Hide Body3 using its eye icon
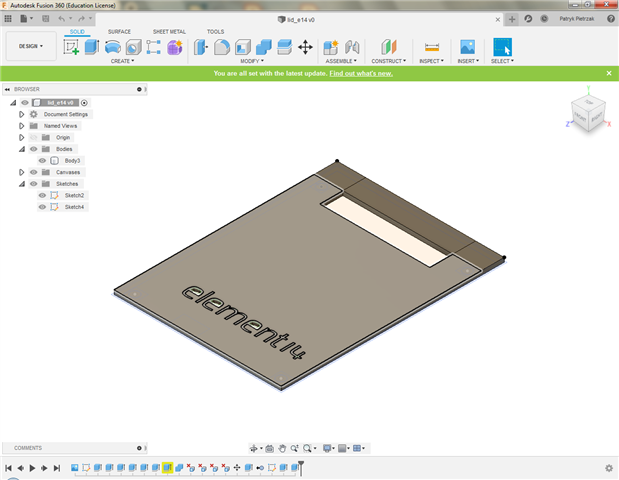The image size is (619, 480). pyautogui.click(x=42, y=160)
